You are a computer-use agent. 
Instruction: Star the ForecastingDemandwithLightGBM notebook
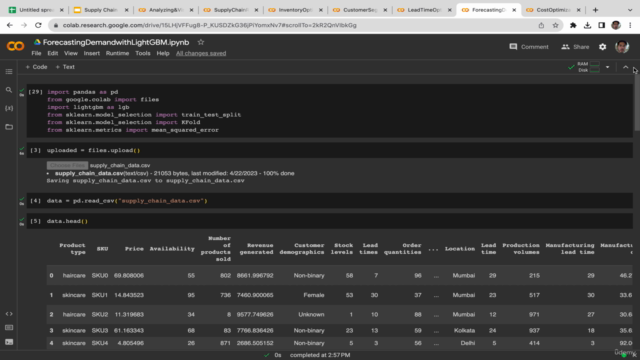(x=200, y=42)
